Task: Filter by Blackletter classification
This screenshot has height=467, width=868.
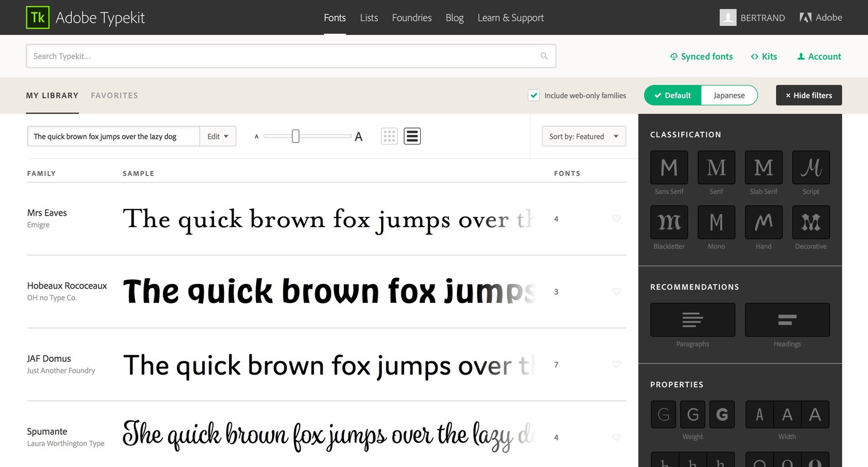Action: [x=669, y=222]
